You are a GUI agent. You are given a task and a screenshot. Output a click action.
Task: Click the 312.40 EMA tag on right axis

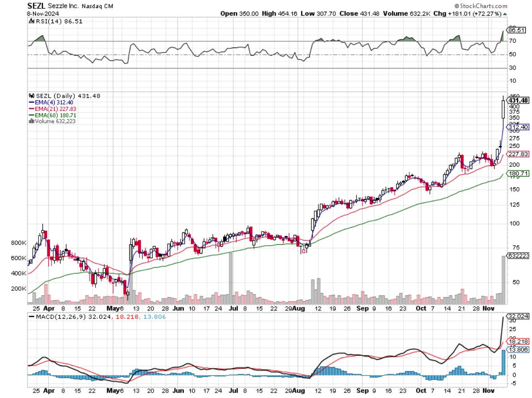pyautogui.click(x=518, y=127)
